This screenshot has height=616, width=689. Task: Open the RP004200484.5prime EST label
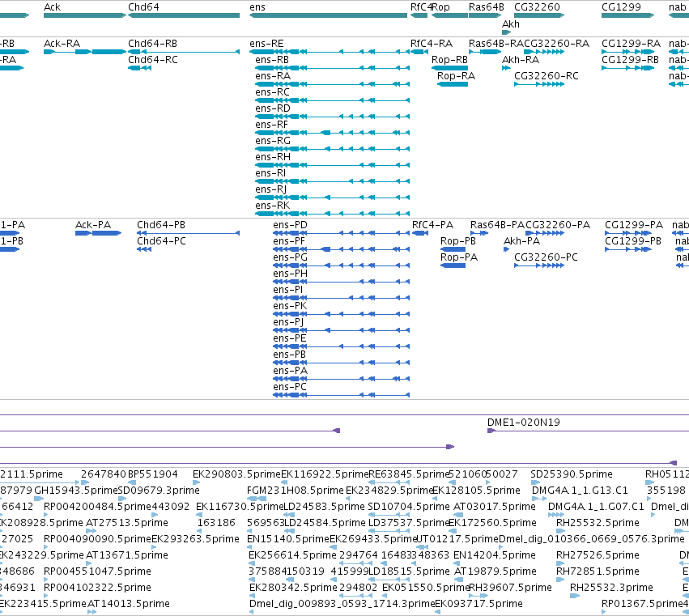96,507
